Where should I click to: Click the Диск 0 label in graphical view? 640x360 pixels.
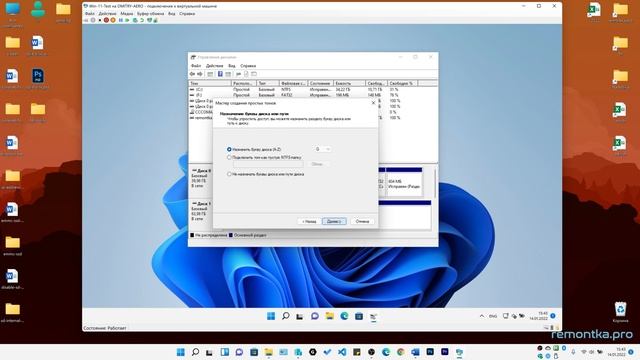click(x=201, y=171)
